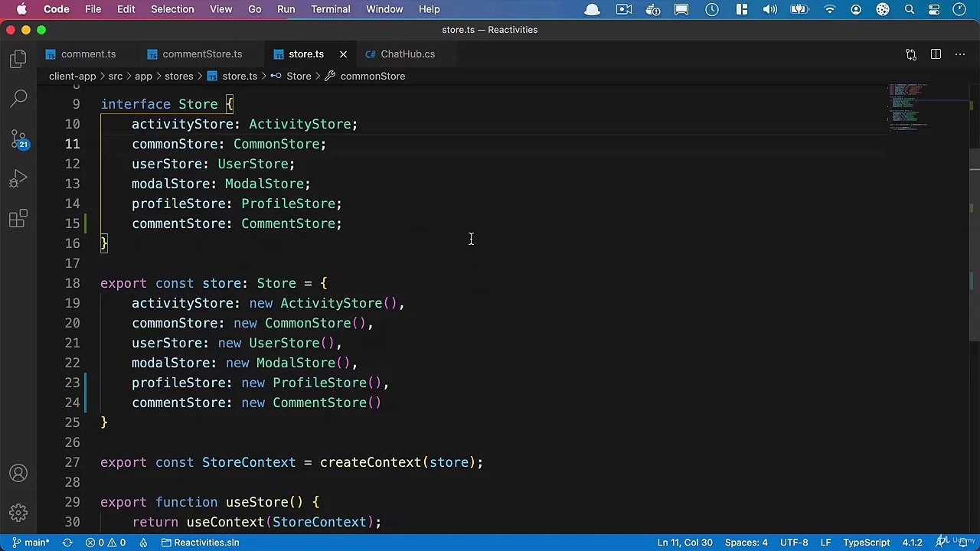Open the Apple menu

pos(21,9)
